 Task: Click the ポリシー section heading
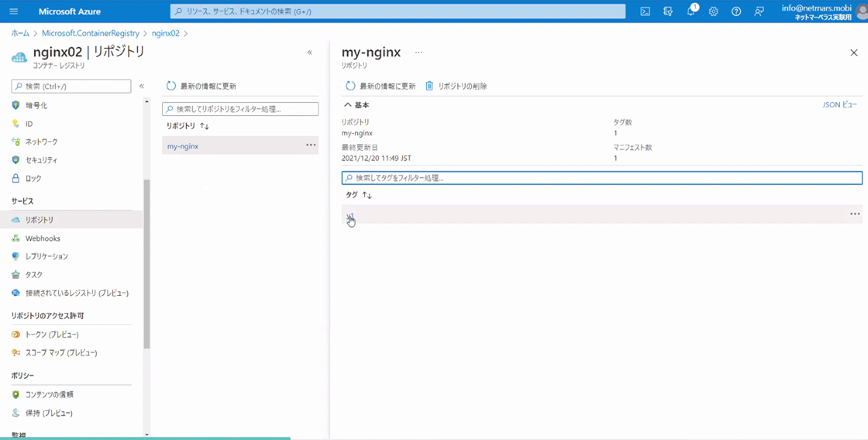click(x=23, y=376)
